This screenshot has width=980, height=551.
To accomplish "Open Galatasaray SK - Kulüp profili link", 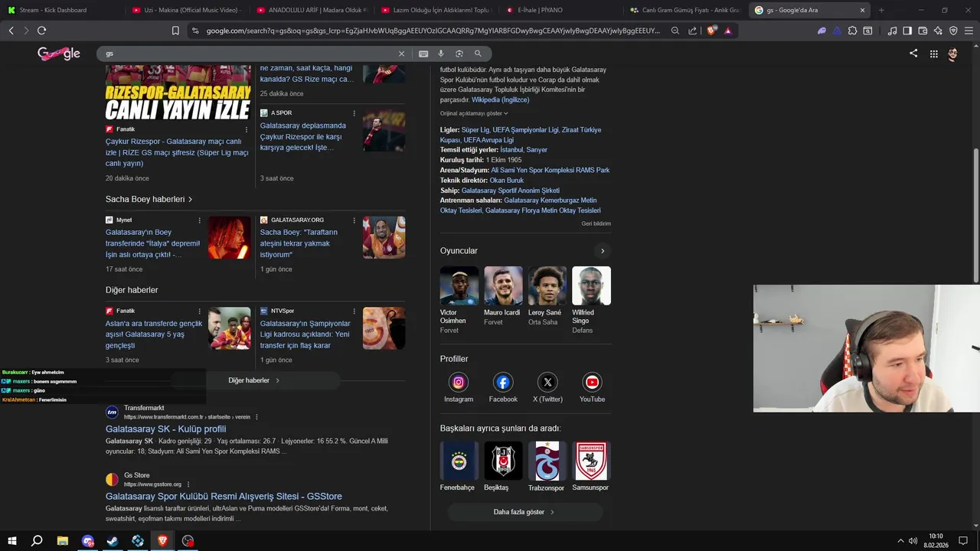I will [x=165, y=429].
